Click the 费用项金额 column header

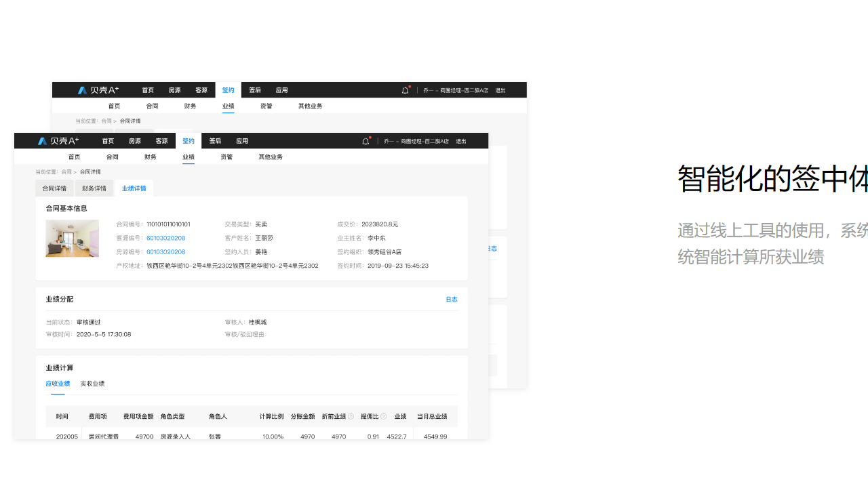pos(138,417)
